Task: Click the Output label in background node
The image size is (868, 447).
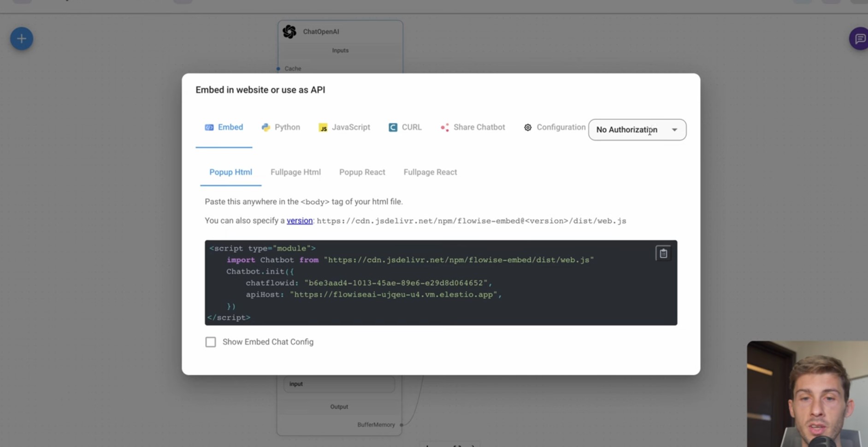Action: [x=339, y=406]
